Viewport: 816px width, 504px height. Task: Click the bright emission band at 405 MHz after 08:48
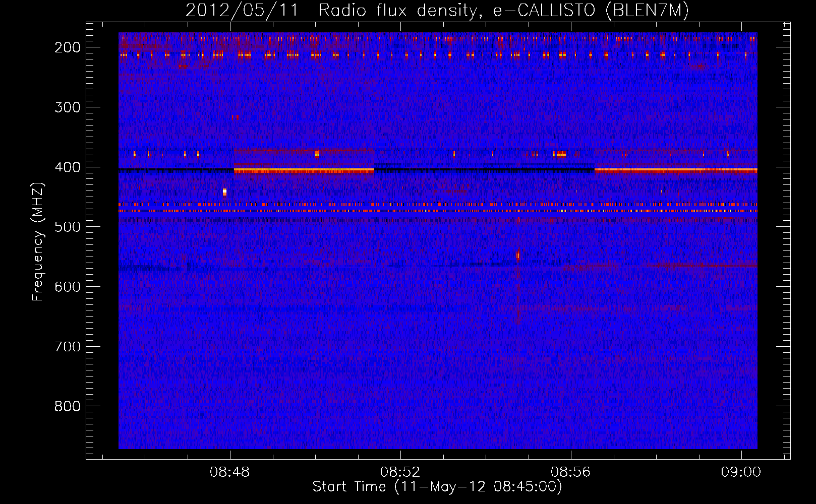304,171
